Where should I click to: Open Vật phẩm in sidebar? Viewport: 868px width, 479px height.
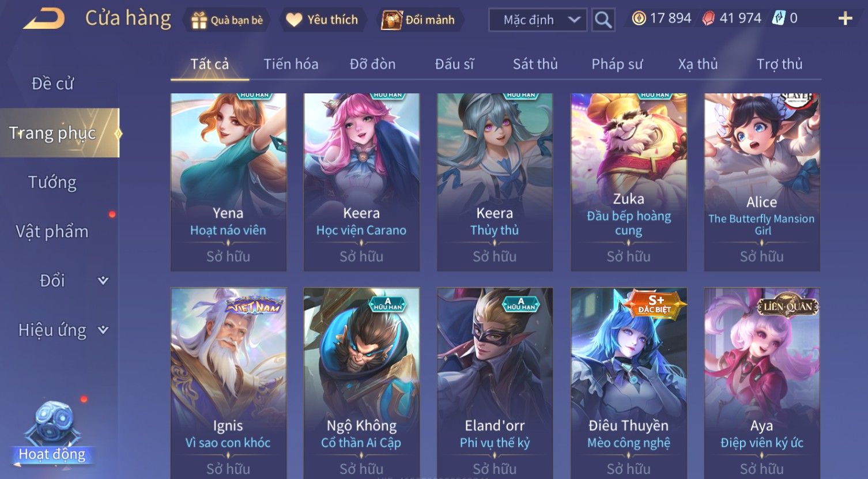click(x=52, y=232)
